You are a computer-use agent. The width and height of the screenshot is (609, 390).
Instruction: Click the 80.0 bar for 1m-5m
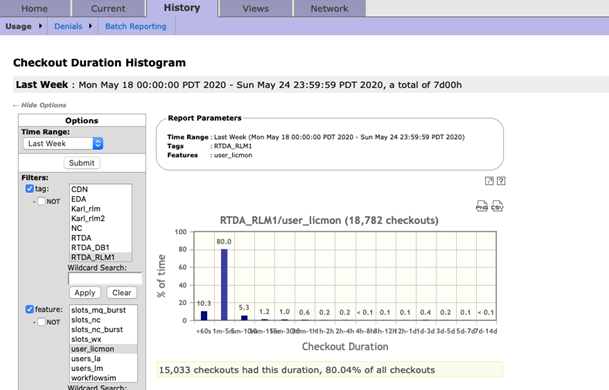tap(224, 285)
